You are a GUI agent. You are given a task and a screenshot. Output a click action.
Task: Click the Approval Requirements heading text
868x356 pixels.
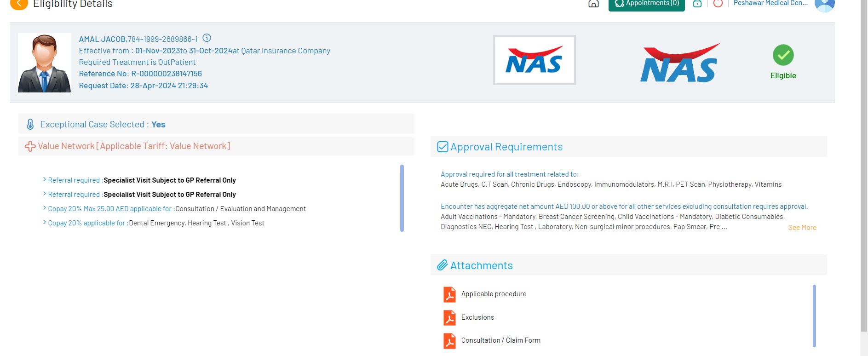point(506,147)
